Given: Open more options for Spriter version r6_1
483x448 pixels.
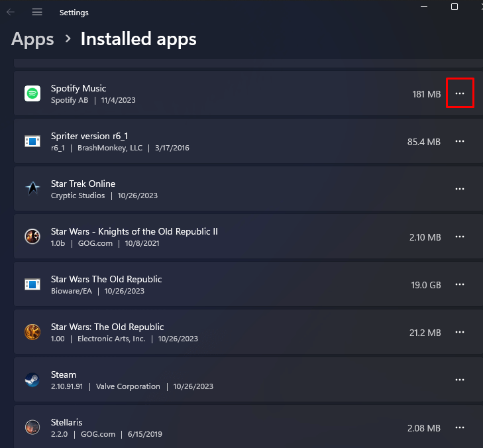Looking at the screenshot, I should click(x=460, y=141).
